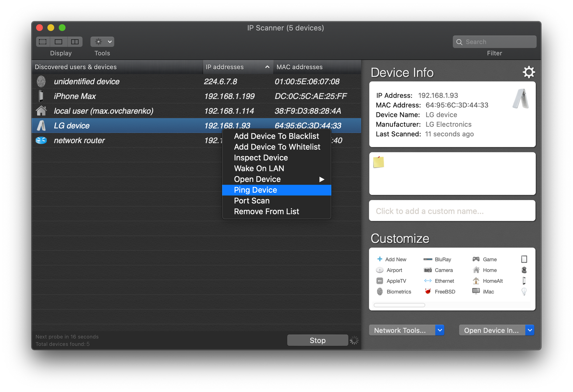Click the custom name input field
This screenshot has height=392, width=573.
tap(452, 211)
